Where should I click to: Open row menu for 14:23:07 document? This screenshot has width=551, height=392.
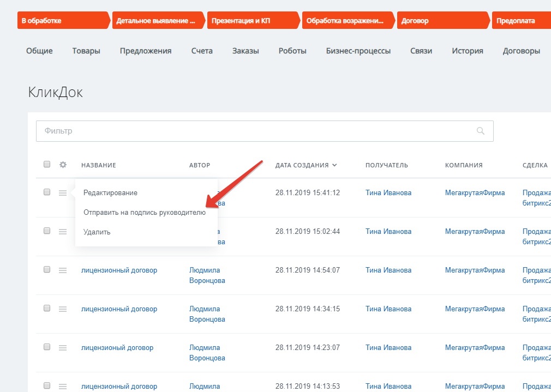pos(63,348)
